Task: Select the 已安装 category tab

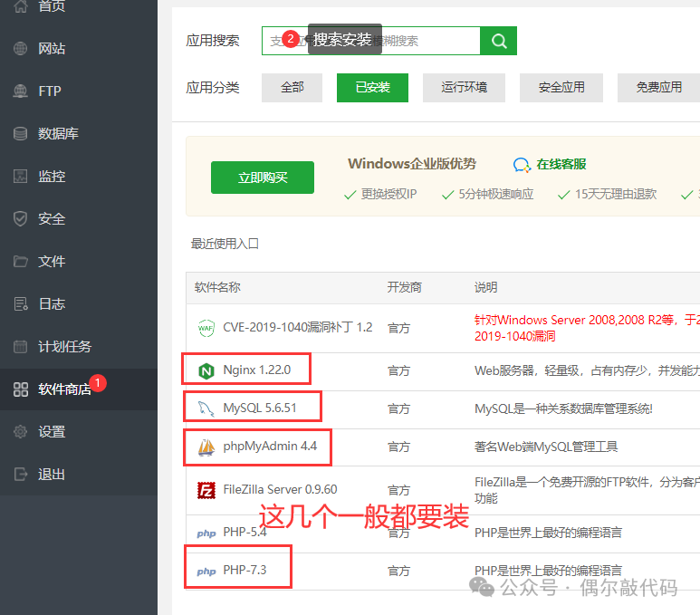Action: pos(372,88)
